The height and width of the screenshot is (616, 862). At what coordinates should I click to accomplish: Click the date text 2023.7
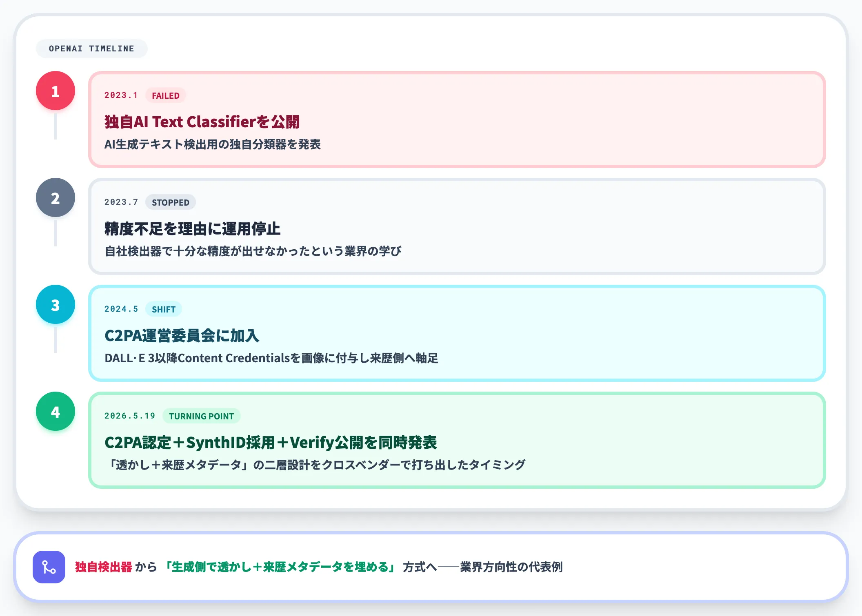(x=121, y=202)
